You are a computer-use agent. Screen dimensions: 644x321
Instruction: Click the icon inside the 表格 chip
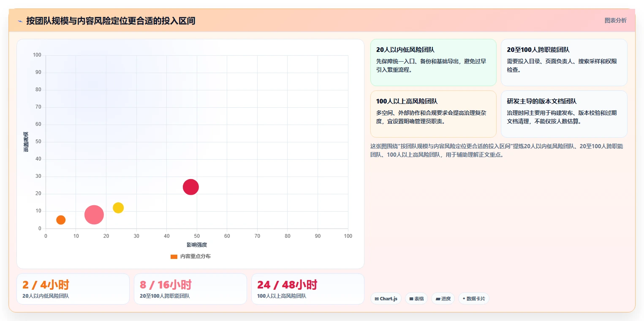coord(411,299)
